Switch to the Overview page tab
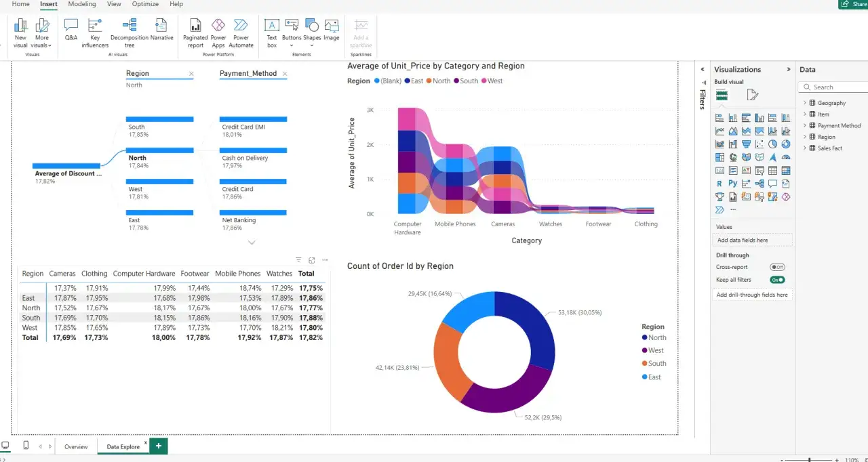The height and width of the screenshot is (462, 868). tap(76, 446)
